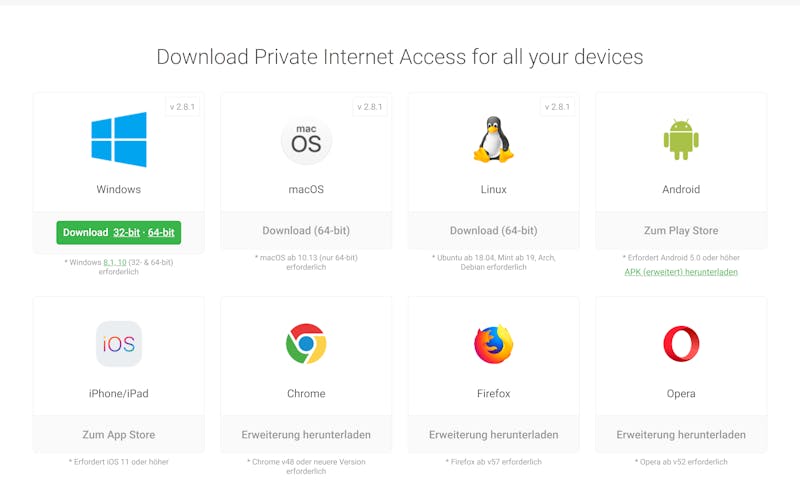Viewport: 800px width, 496px height.
Task: Click the green Android robot icon
Action: 681,140
